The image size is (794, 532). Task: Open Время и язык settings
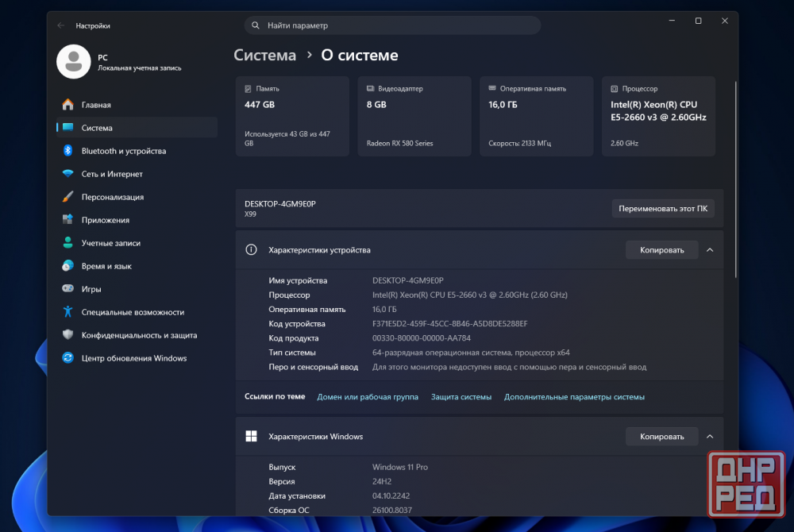137,266
